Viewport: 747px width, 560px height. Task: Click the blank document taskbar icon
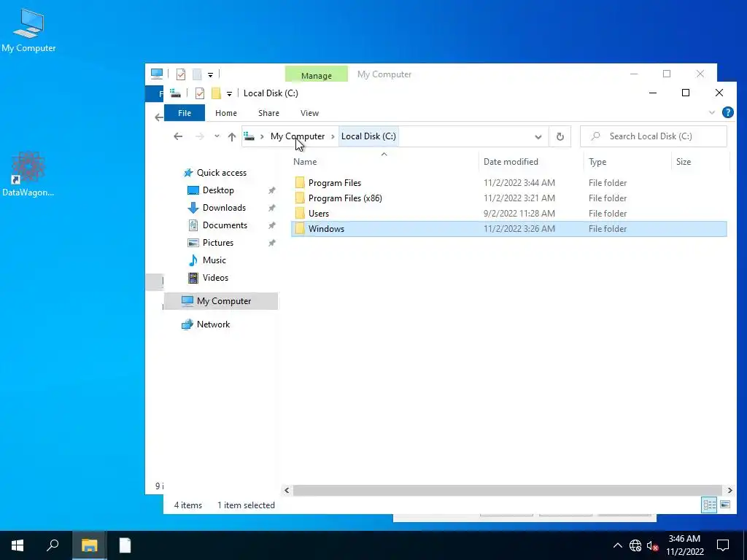[x=125, y=545]
